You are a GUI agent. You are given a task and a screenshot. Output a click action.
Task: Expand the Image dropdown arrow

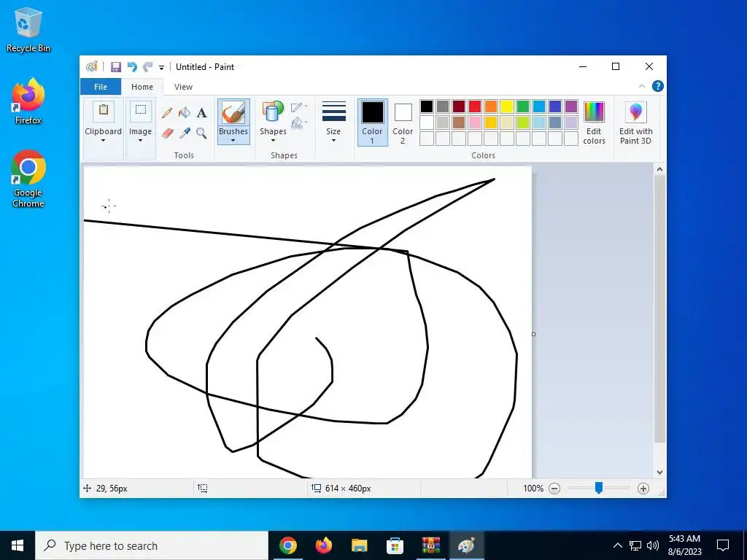[x=141, y=141]
